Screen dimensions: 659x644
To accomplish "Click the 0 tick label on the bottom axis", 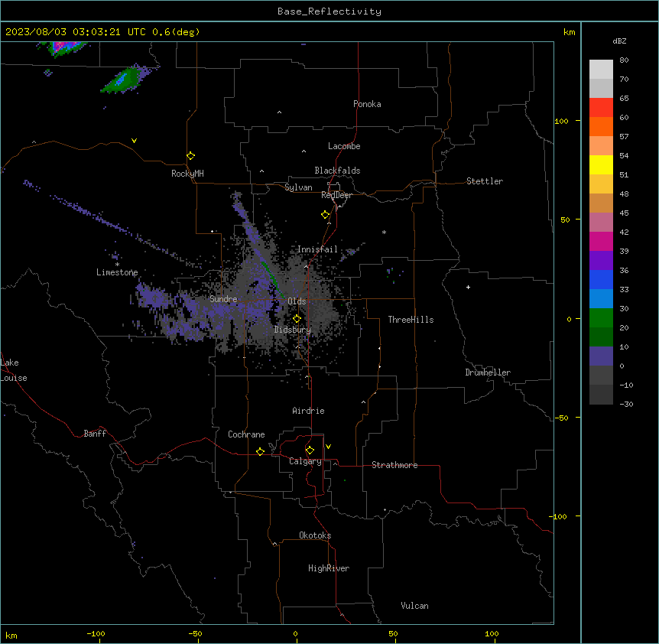I will (x=295, y=633).
